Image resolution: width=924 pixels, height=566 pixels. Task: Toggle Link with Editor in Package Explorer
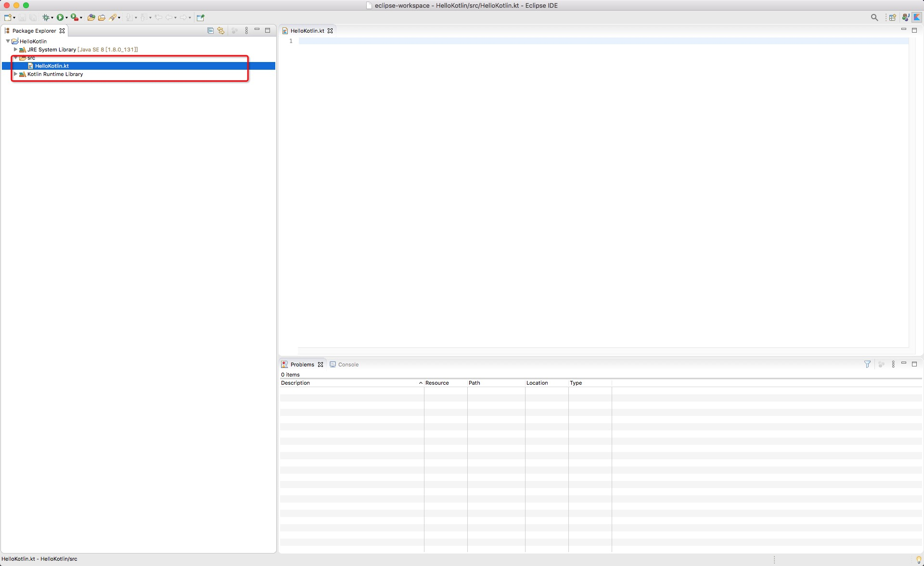point(221,30)
